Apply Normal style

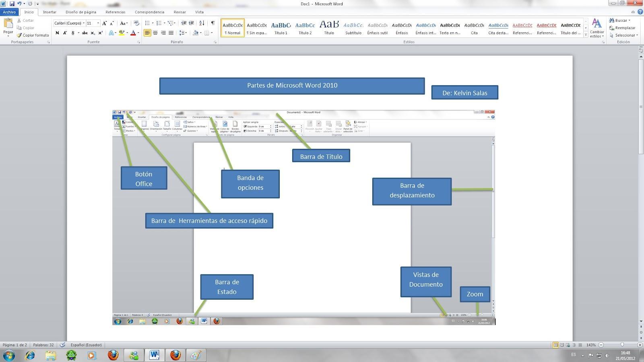[x=233, y=28]
